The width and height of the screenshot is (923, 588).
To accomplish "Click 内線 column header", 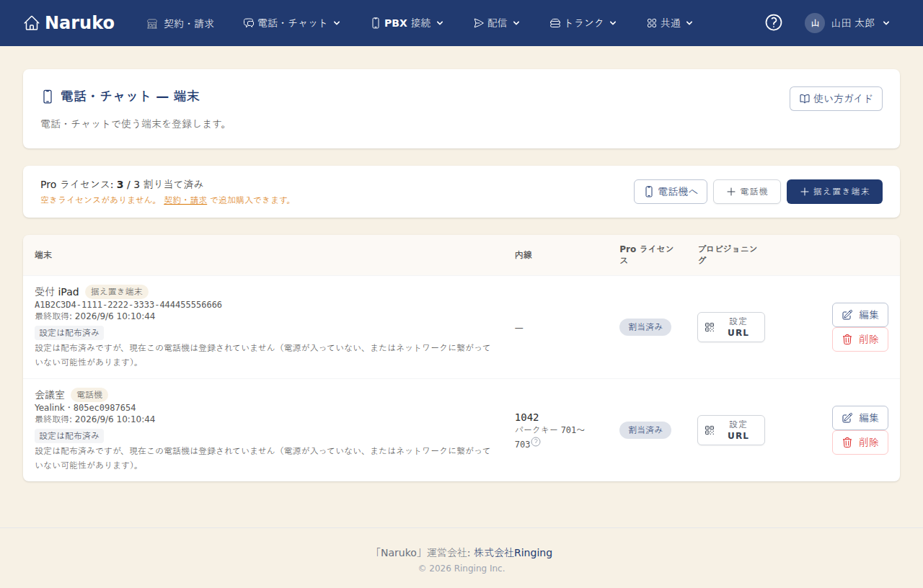I will pyautogui.click(x=524, y=255).
